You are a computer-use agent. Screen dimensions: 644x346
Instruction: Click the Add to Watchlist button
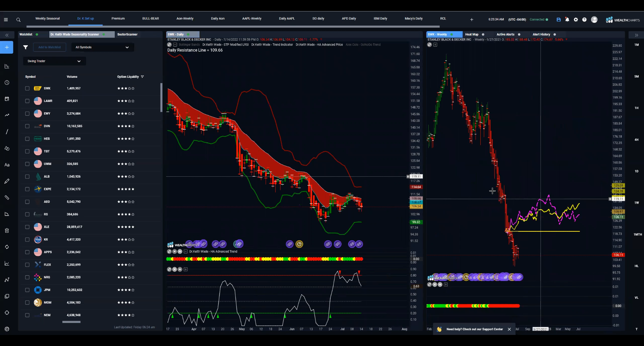[50, 47]
